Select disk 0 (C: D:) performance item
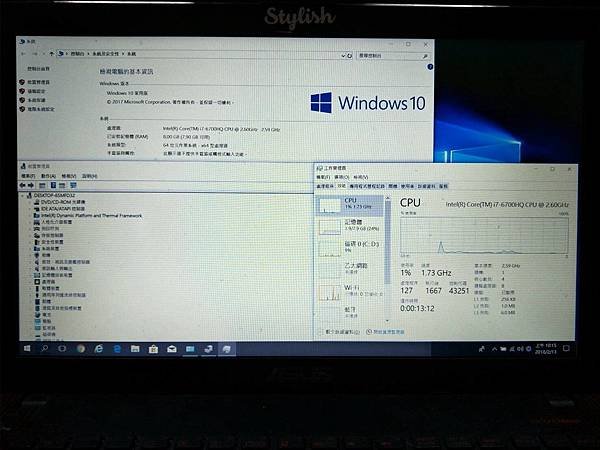This screenshot has width=600, height=450. (350, 248)
